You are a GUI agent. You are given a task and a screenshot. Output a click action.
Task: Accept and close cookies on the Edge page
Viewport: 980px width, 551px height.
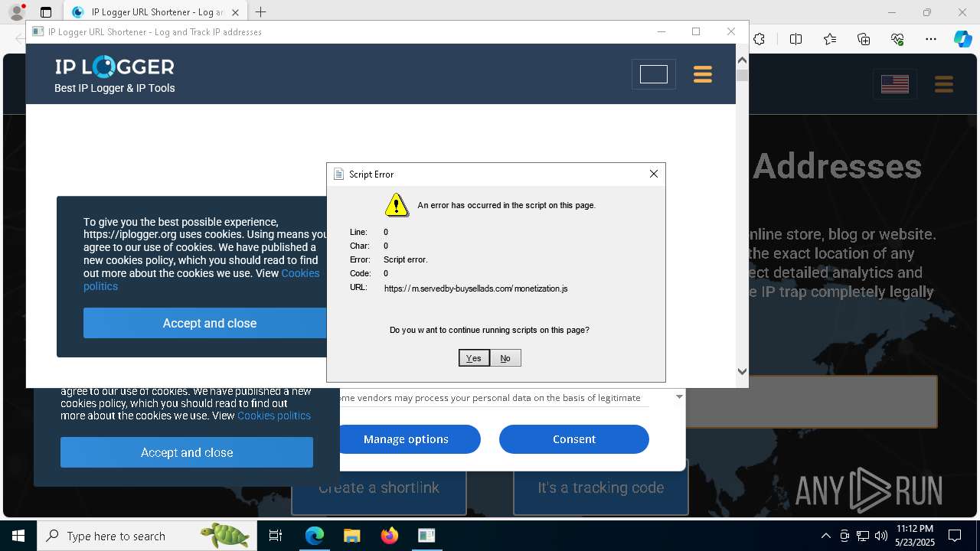pos(187,452)
